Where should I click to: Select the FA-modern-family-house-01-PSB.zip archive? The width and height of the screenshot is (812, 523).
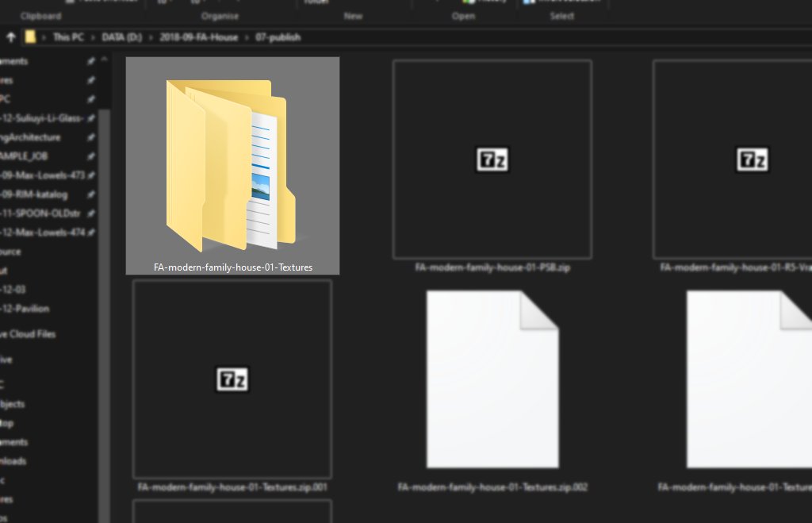(492, 166)
